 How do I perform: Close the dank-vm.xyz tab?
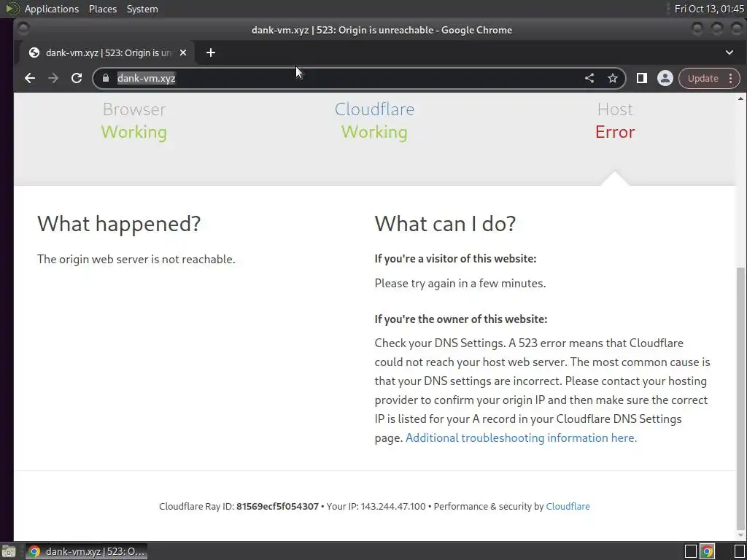click(x=183, y=52)
